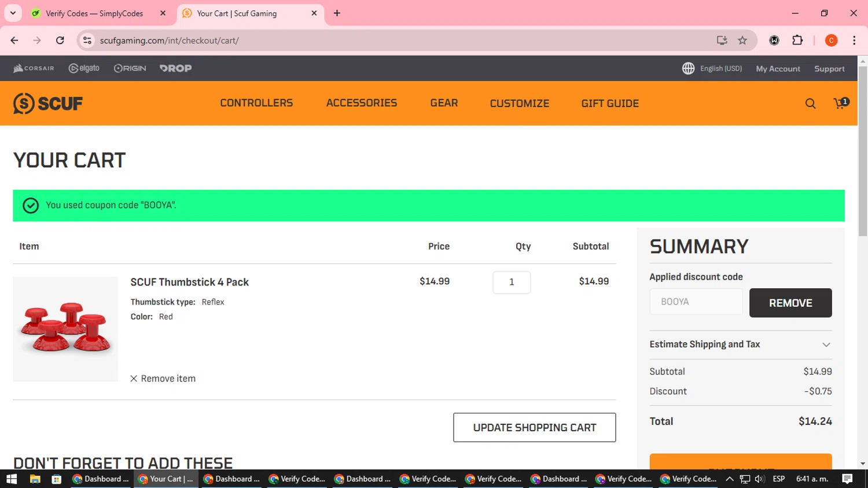Open the Windows notification center
The width and height of the screenshot is (868, 488).
click(x=847, y=479)
